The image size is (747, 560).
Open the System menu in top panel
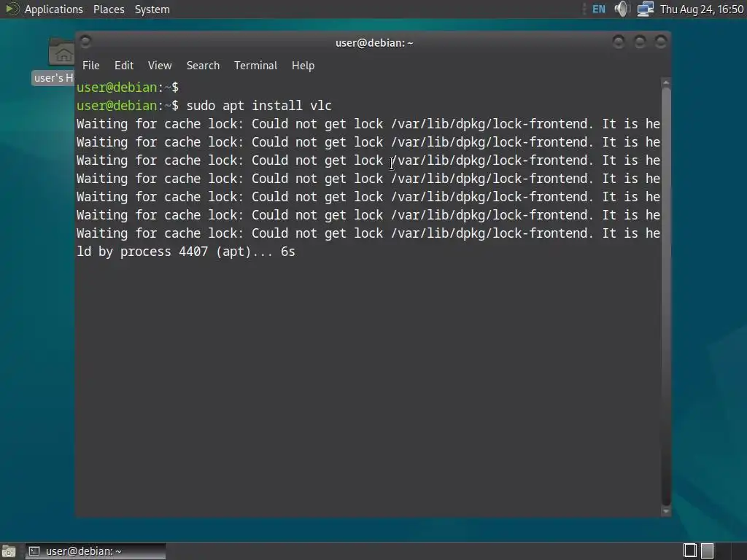tap(152, 9)
